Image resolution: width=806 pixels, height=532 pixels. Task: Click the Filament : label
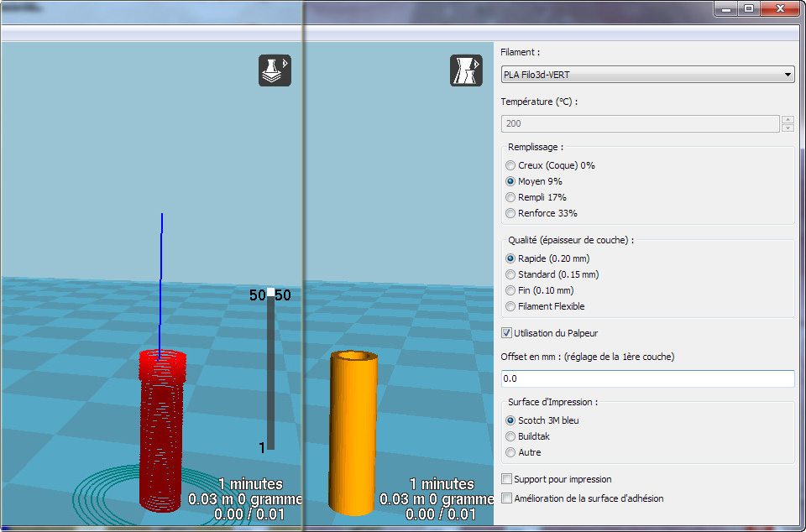click(x=521, y=52)
